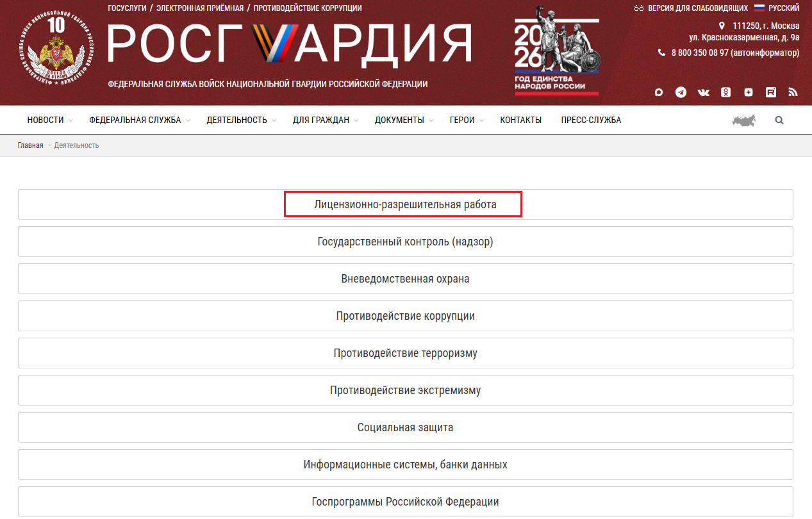The height and width of the screenshot is (519, 812).
Task: Click ул. Красноказарменная, д. 9а text
Action: click(x=744, y=37)
